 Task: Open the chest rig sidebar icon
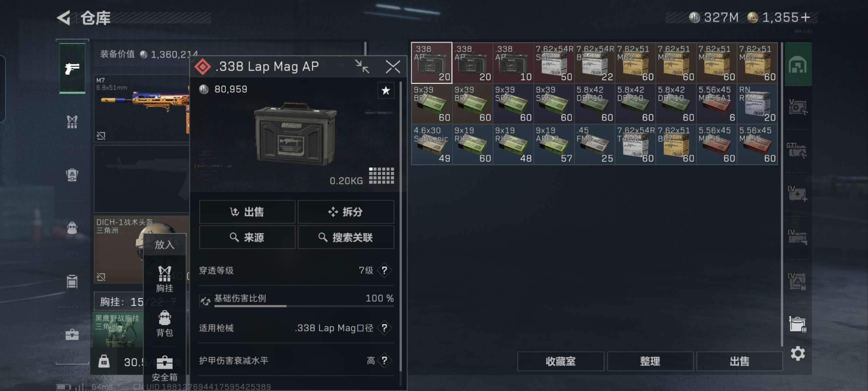pos(72,121)
